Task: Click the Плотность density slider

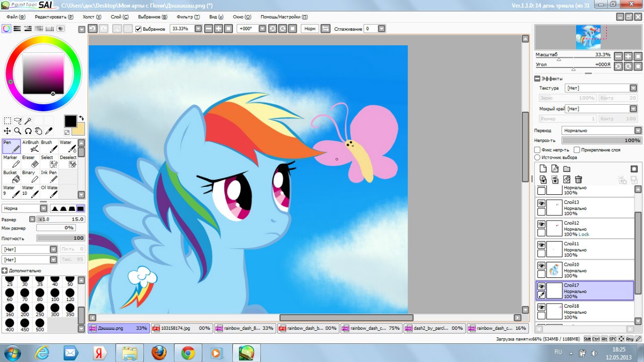Action: (60, 238)
